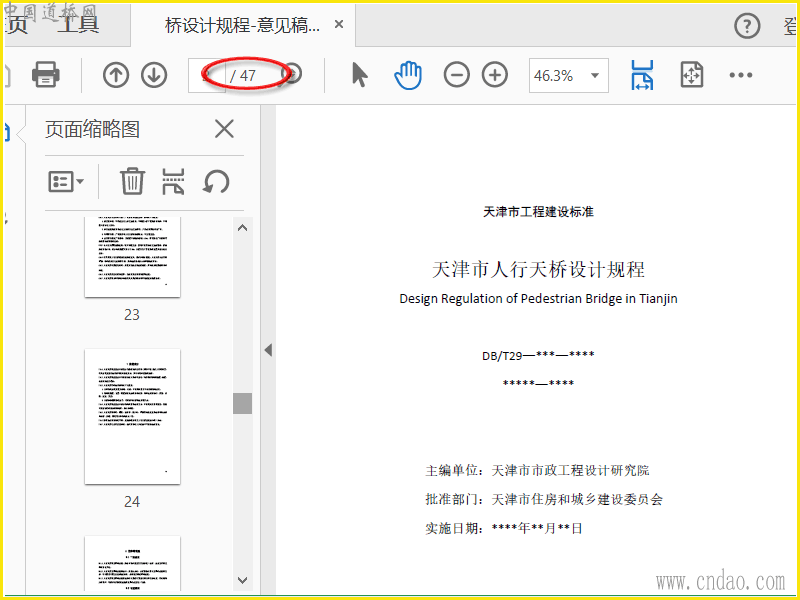Screen dimensions: 800x600
Task: Click line 批准部门：天津市住房和城乡建设委员会
Action: click(544, 499)
